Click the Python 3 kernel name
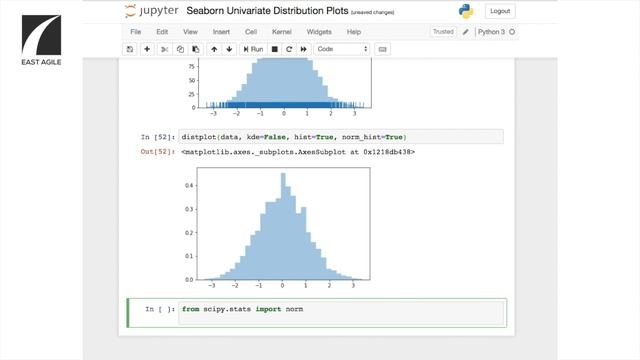This screenshot has height=360, width=640. point(491,32)
